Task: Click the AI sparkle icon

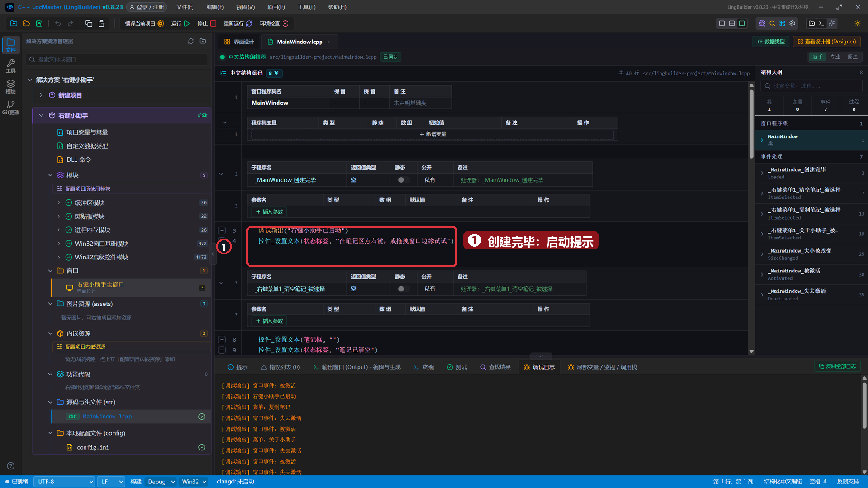Action: pos(832,23)
